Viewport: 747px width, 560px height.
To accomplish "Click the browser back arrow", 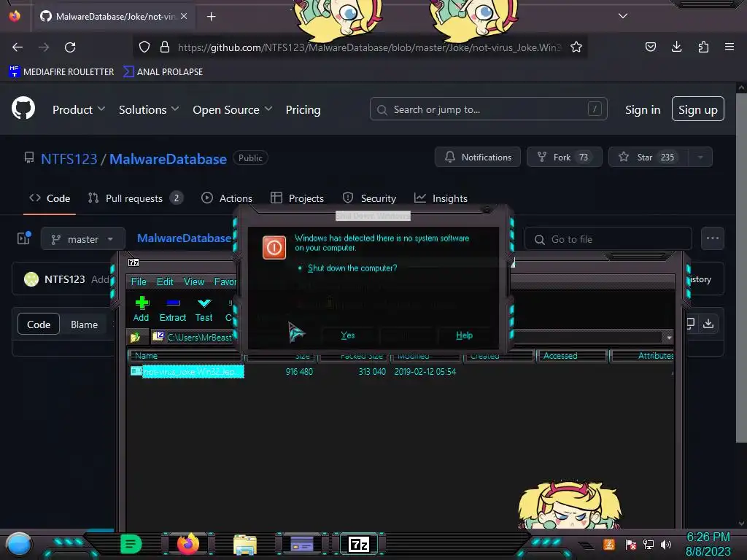I will click(x=18, y=47).
